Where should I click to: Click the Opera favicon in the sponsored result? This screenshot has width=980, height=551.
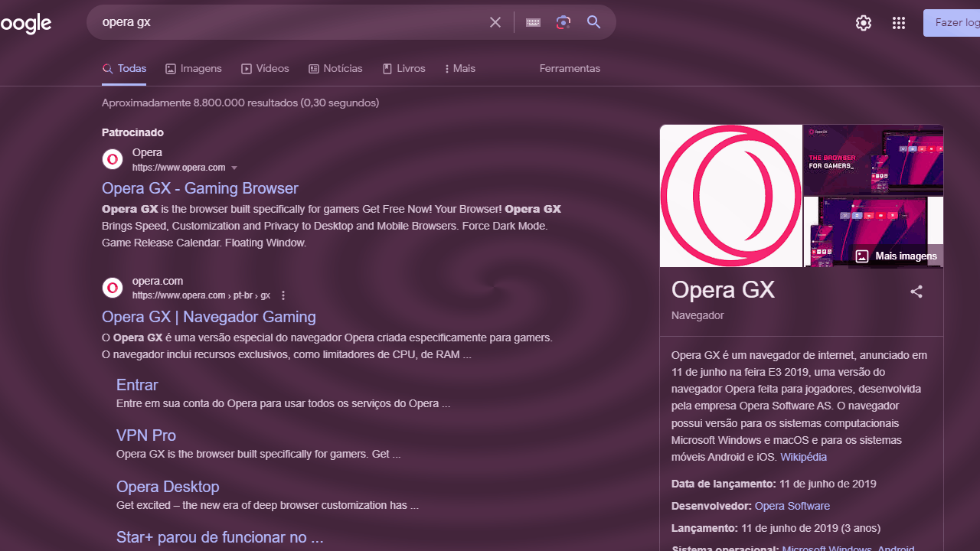[x=113, y=159]
